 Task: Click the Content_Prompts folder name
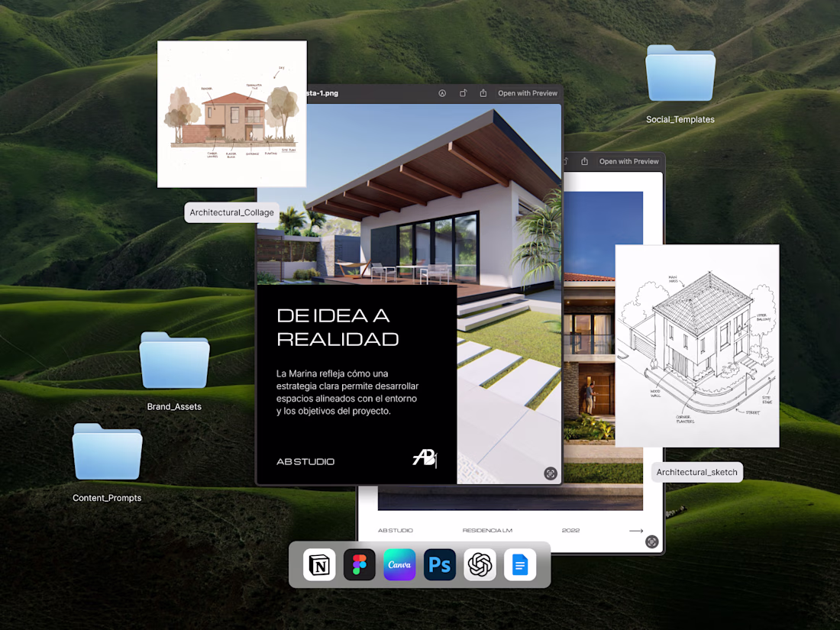point(107,498)
